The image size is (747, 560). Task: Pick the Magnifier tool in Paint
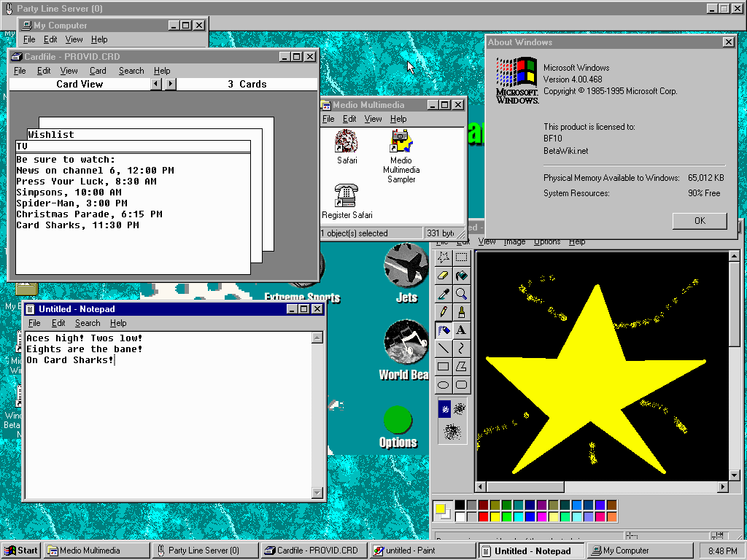pyautogui.click(x=461, y=294)
